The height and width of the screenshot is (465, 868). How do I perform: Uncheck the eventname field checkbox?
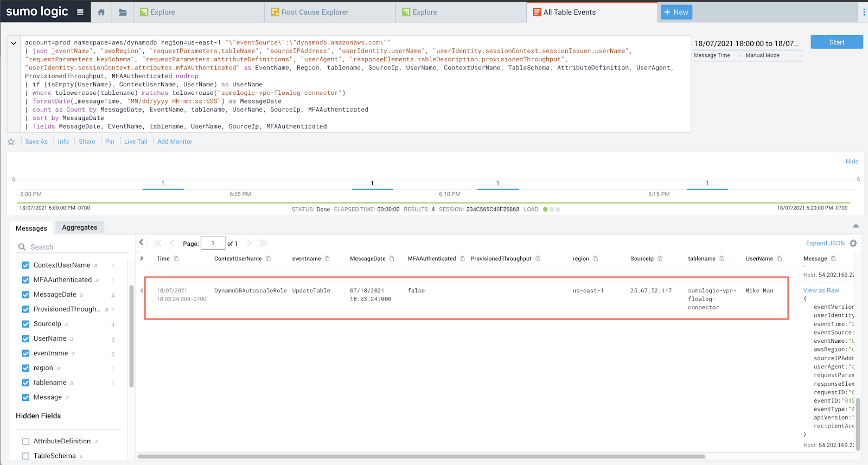25,353
